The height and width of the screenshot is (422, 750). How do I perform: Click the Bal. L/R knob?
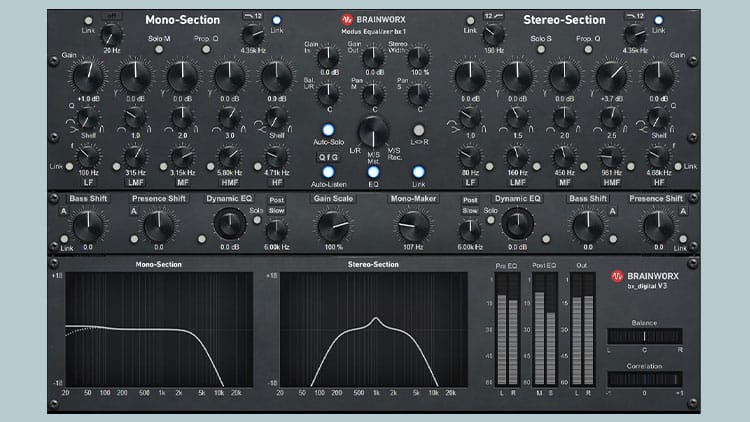(x=328, y=94)
